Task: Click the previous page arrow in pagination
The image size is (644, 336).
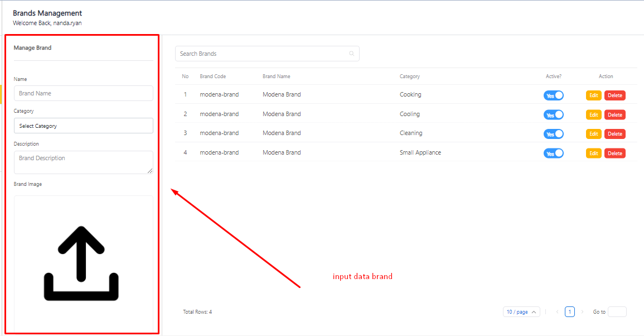Action: pyautogui.click(x=557, y=312)
